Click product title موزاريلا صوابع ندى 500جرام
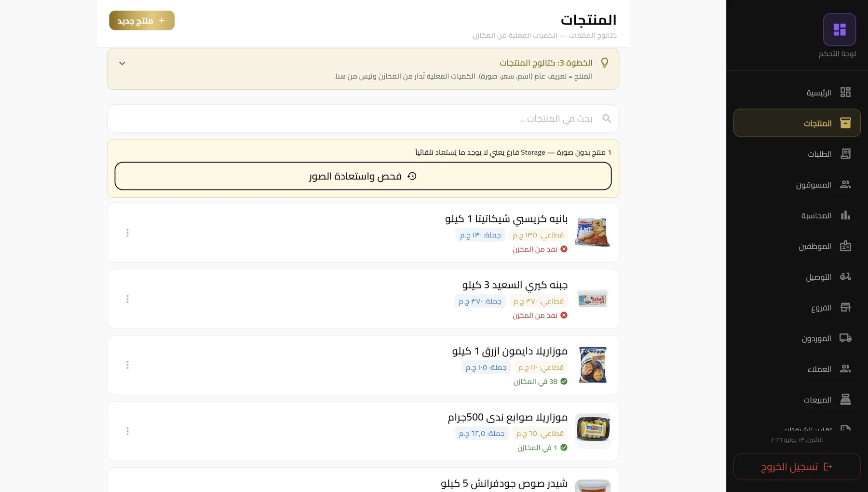 508,417
